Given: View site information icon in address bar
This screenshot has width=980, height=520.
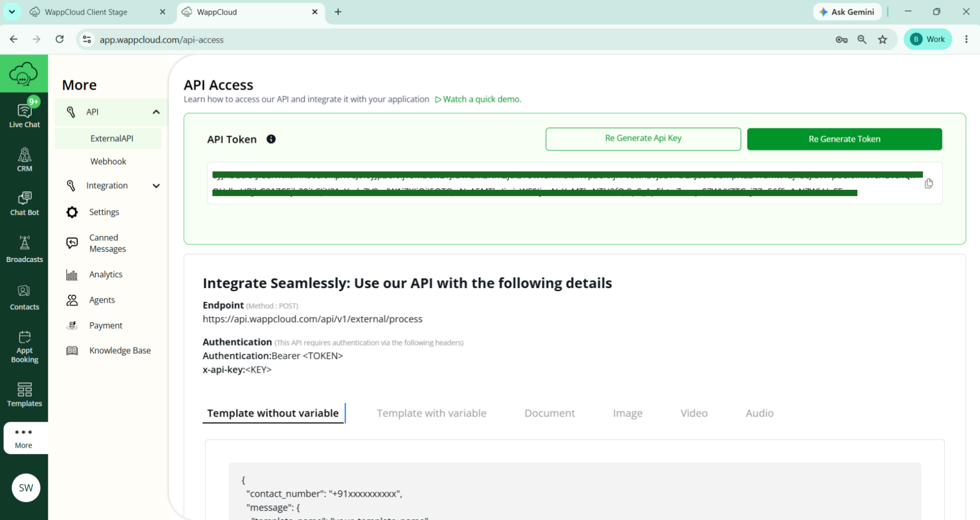Looking at the screenshot, I should point(87,39).
